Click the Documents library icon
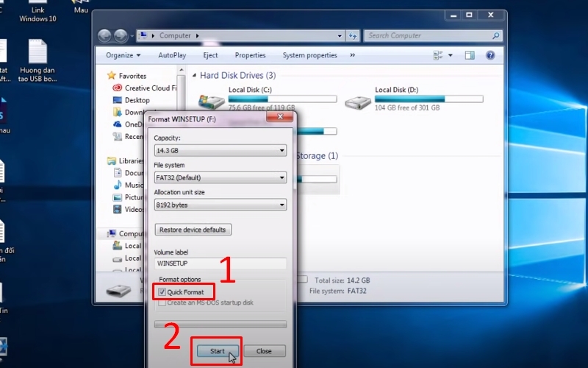Screen dimensions: 588x368 (118, 173)
